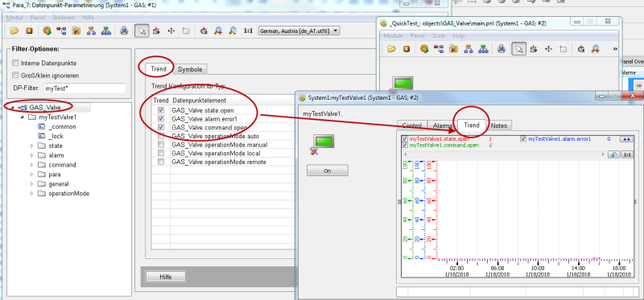Viewport: 644px width, 300px height.
Task: Click the On button
Action: tap(328, 171)
